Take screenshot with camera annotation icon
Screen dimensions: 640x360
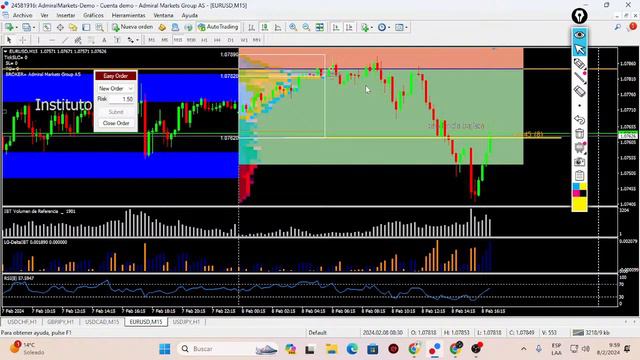(579, 162)
